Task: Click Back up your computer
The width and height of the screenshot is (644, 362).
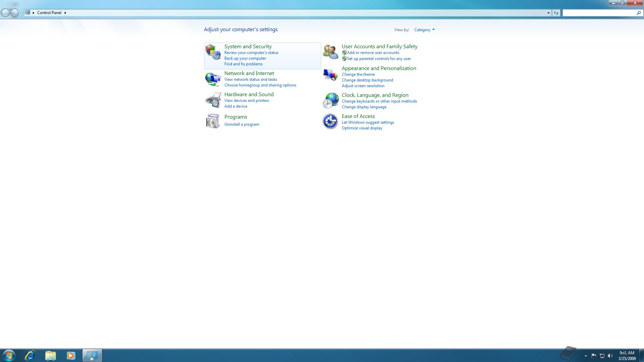Action: pos(245,58)
